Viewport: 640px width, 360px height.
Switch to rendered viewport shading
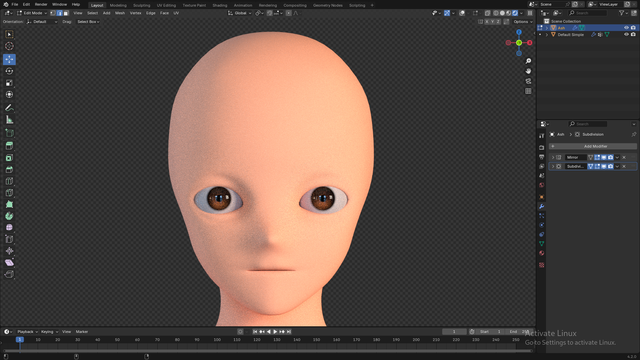point(515,13)
